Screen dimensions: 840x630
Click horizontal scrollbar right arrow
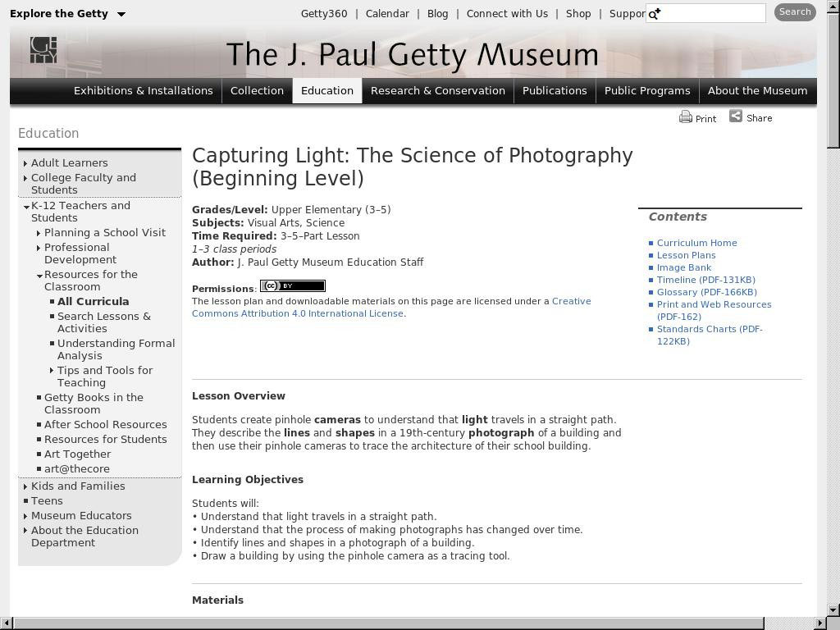pyautogui.click(x=820, y=623)
